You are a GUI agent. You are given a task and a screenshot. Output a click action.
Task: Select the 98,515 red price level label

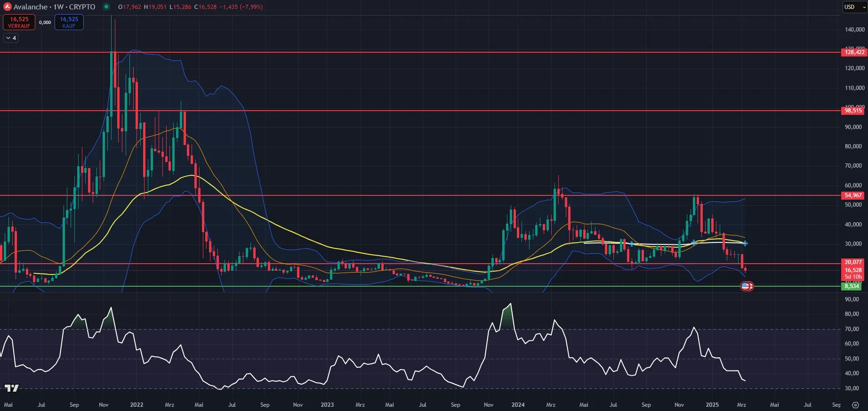coord(853,111)
